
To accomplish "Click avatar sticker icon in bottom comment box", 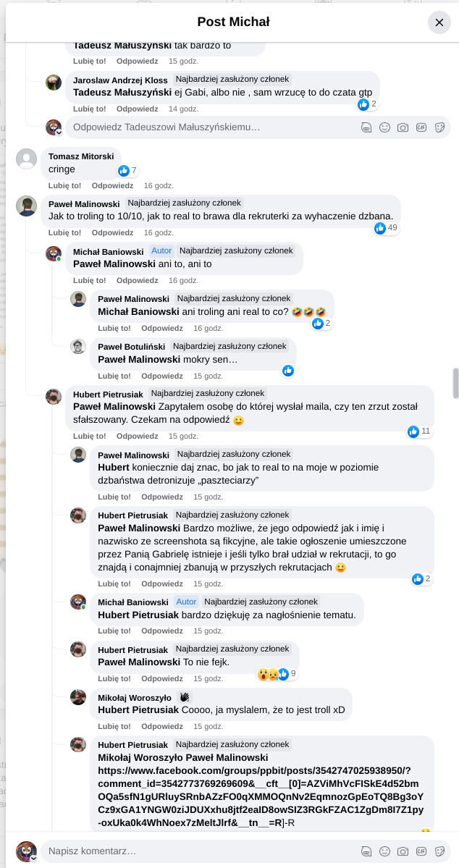I will pos(366,851).
